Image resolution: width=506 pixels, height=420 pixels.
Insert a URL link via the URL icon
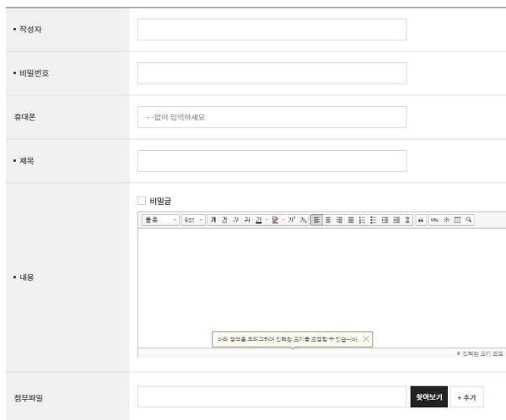(x=434, y=220)
